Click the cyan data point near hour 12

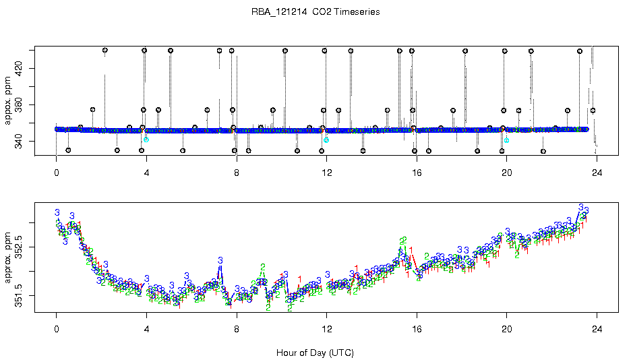pos(326,140)
